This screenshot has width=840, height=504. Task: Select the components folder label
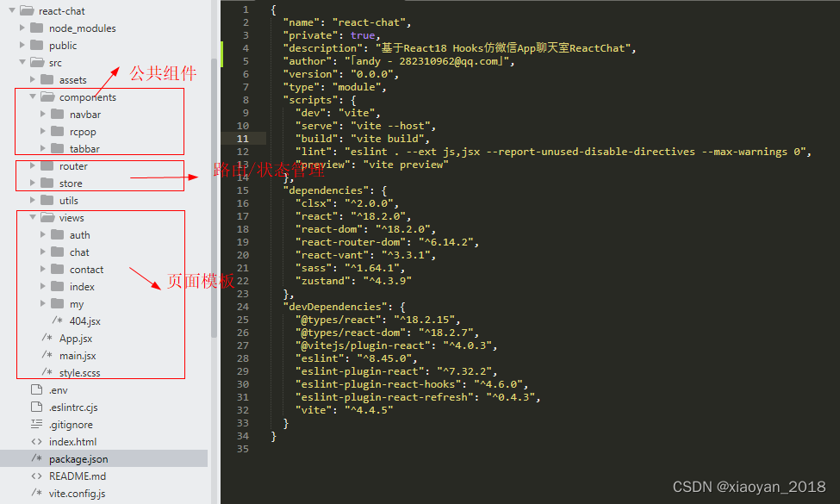87,97
